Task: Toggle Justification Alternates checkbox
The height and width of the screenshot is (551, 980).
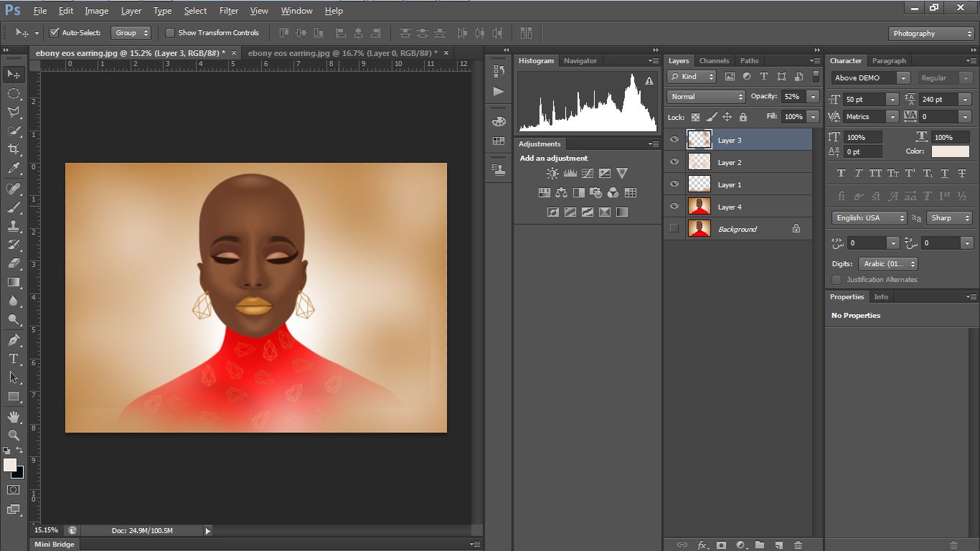Action: pyautogui.click(x=837, y=280)
